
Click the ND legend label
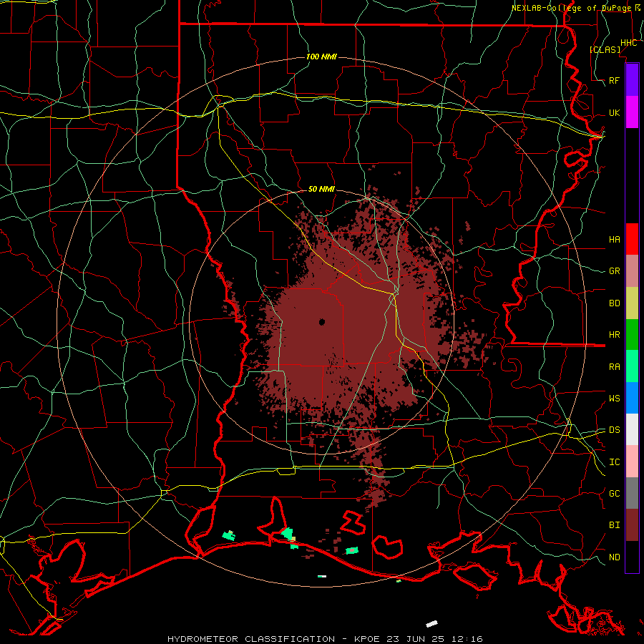point(614,557)
